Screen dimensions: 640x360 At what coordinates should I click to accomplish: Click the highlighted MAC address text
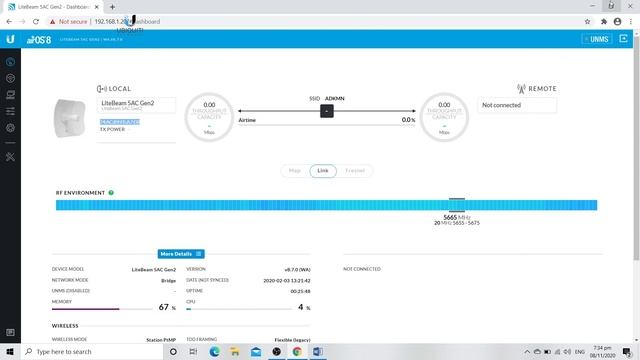tap(120, 122)
